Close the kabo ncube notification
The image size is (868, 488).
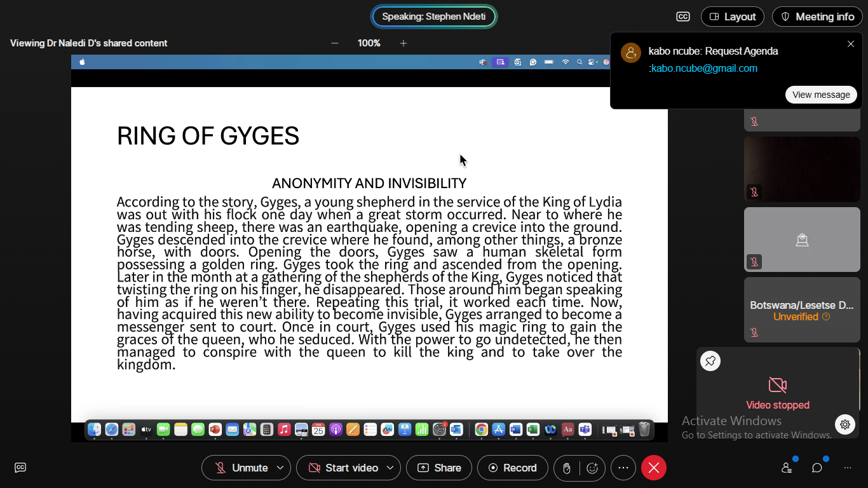(x=851, y=44)
